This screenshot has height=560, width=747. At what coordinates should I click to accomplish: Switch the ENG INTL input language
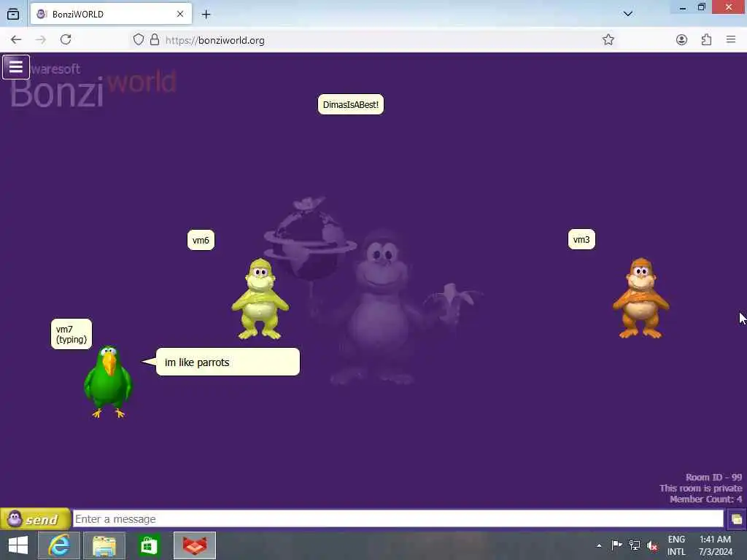tap(676, 545)
